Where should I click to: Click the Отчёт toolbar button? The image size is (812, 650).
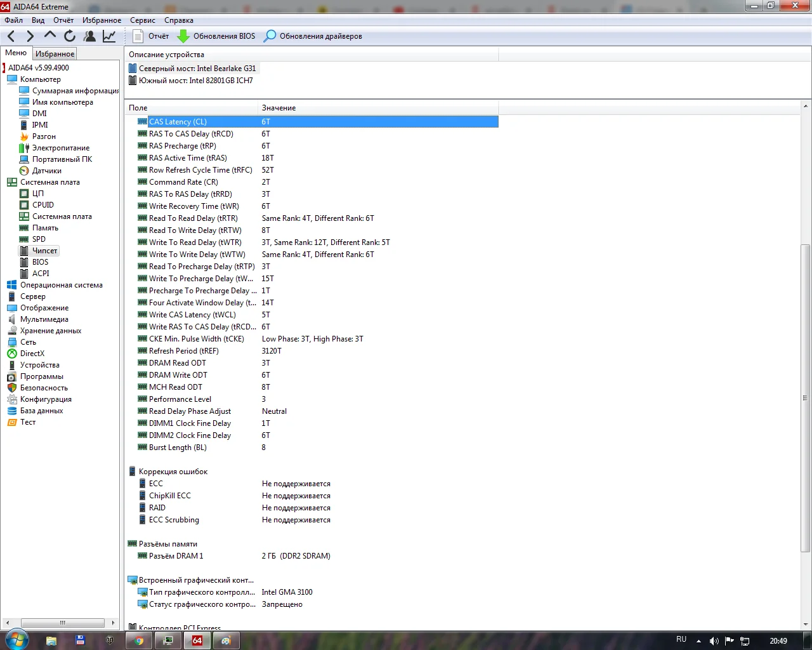pos(151,36)
